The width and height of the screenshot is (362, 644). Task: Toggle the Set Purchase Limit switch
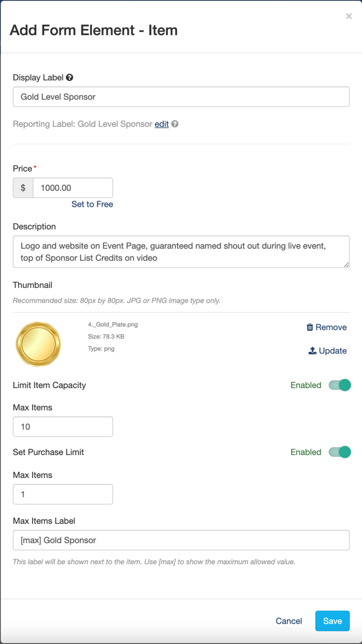tap(340, 452)
